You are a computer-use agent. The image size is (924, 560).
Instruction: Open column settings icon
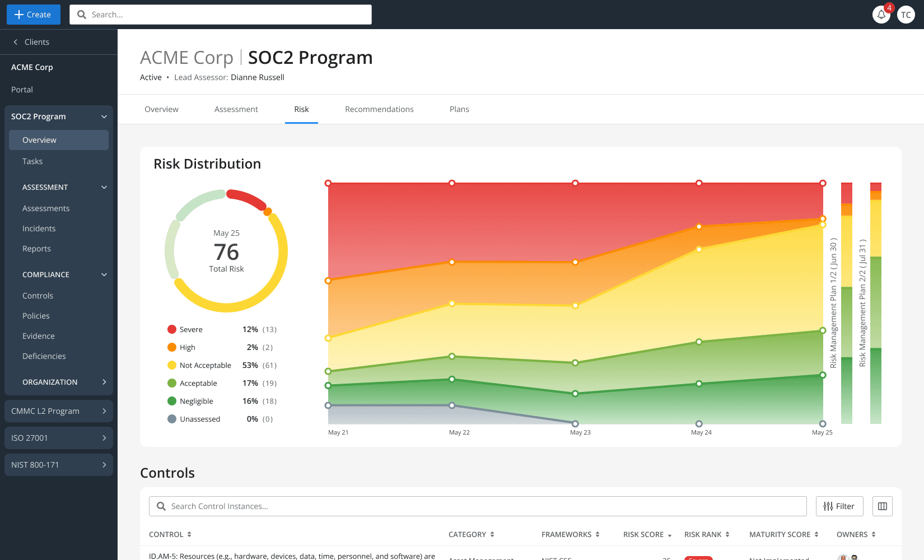click(x=883, y=506)
